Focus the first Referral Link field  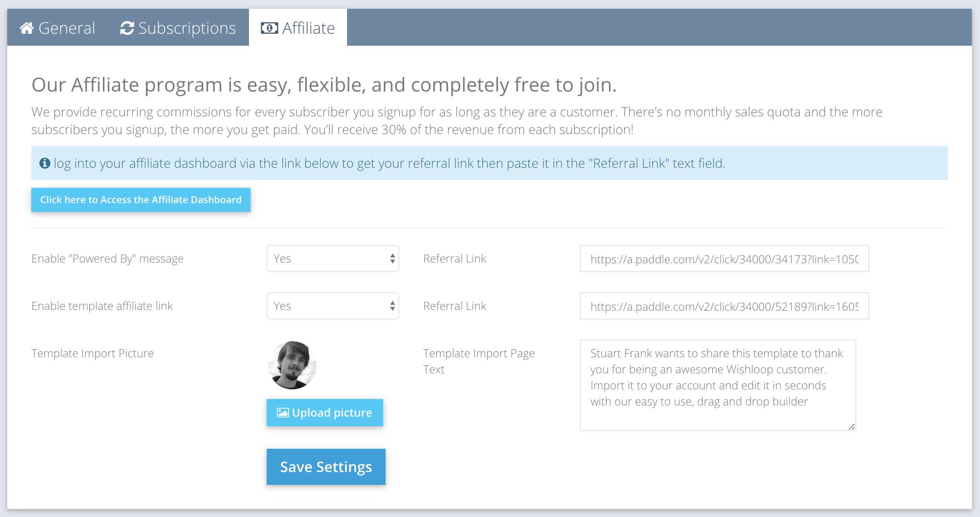(x=724, y=259)
